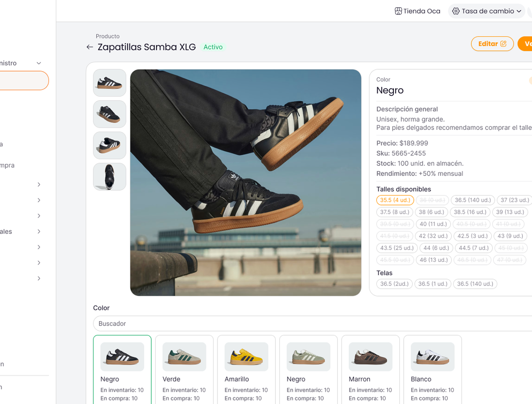Screen dimensions: 532x404
Task: Expand the first sidebar right-chevron item
Action: pos(39,185)
